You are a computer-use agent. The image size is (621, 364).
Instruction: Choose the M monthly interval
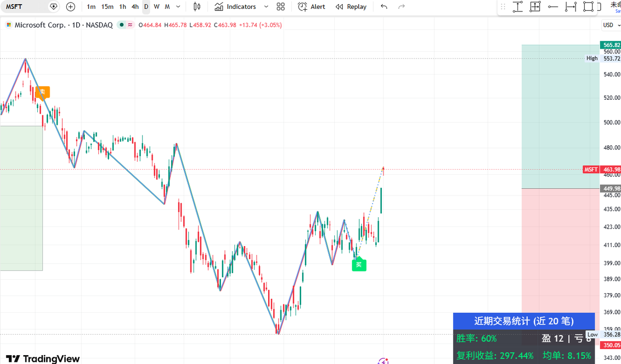pos(167,7)
